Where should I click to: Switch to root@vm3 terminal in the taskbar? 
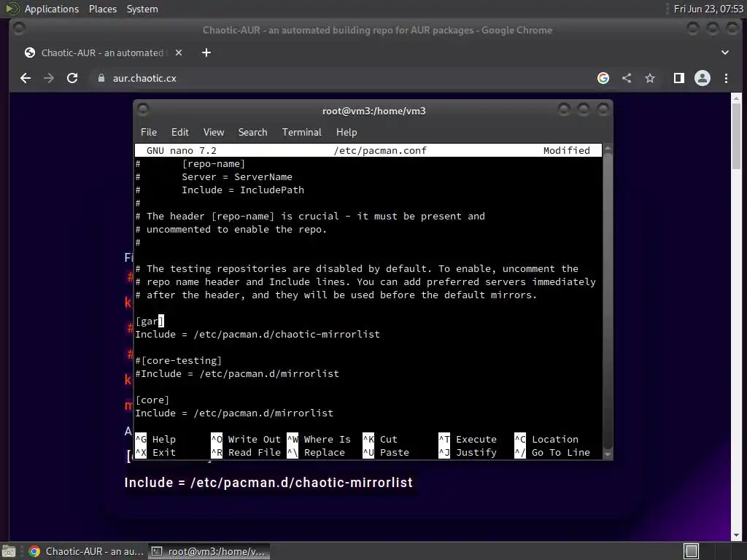click(x=209, y=551)
